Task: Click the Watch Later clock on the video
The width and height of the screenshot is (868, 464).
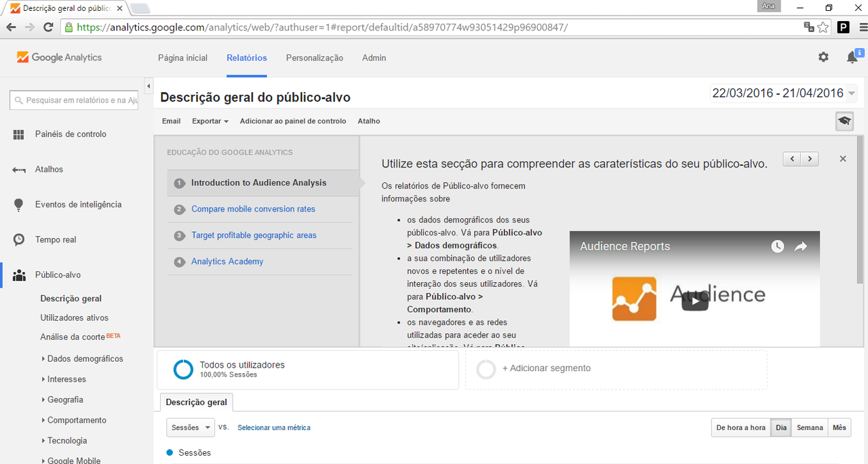Action: (x=777, y=246)
